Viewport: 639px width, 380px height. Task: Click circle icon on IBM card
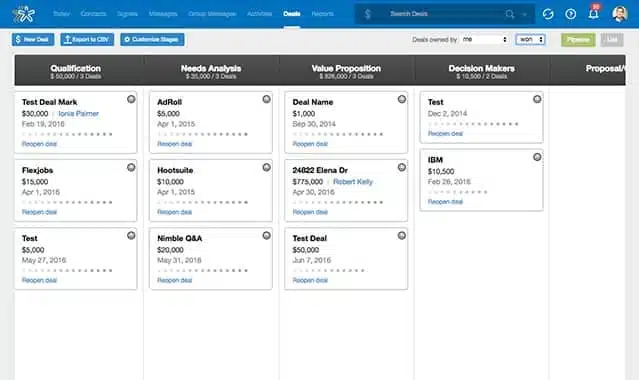pyautogui.click(x=537, y=157)
